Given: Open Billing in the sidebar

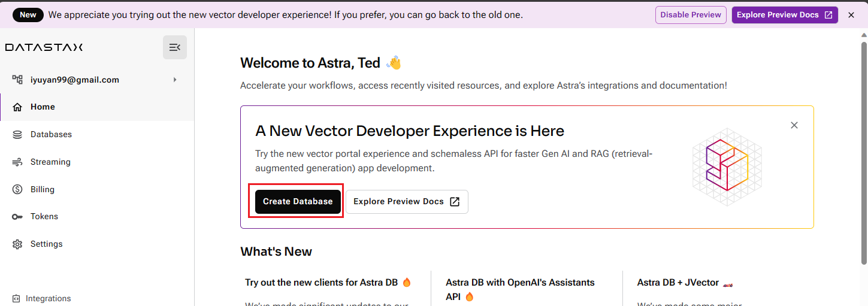Looking at the screenshot, I should click(x=97, y=190).
